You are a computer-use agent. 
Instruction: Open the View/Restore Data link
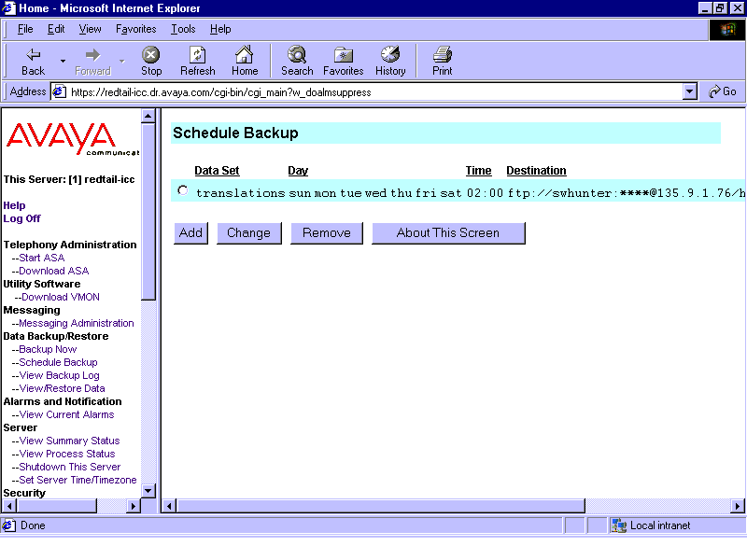[62, 388]
